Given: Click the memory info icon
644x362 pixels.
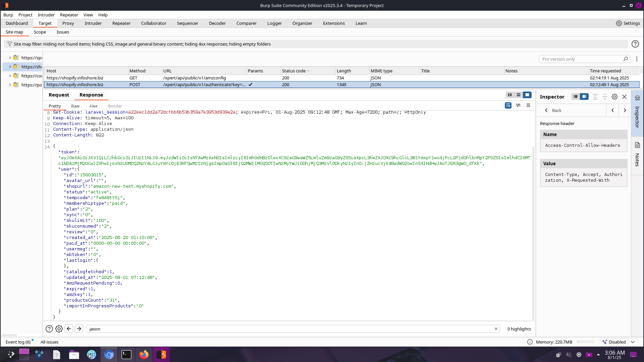Looking at the screenshot, I should [x=530, y=342].
